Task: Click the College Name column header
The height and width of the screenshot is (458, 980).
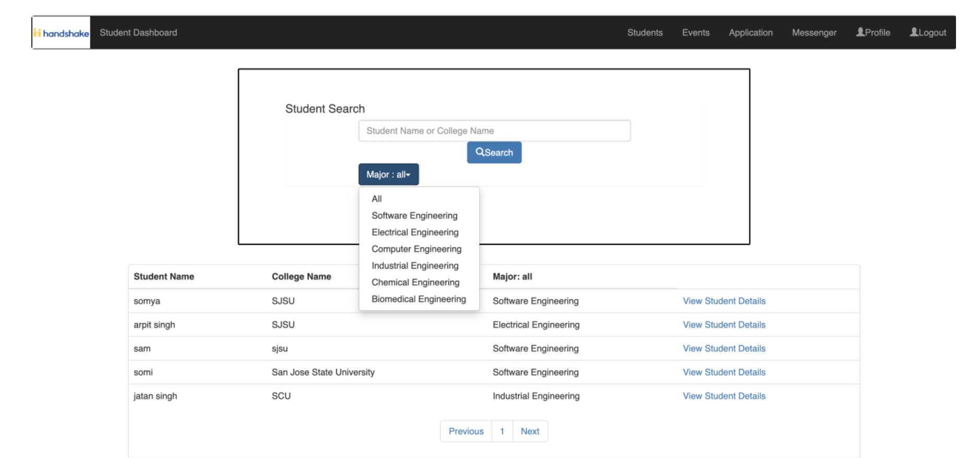Action: click(x=301, y=276)
